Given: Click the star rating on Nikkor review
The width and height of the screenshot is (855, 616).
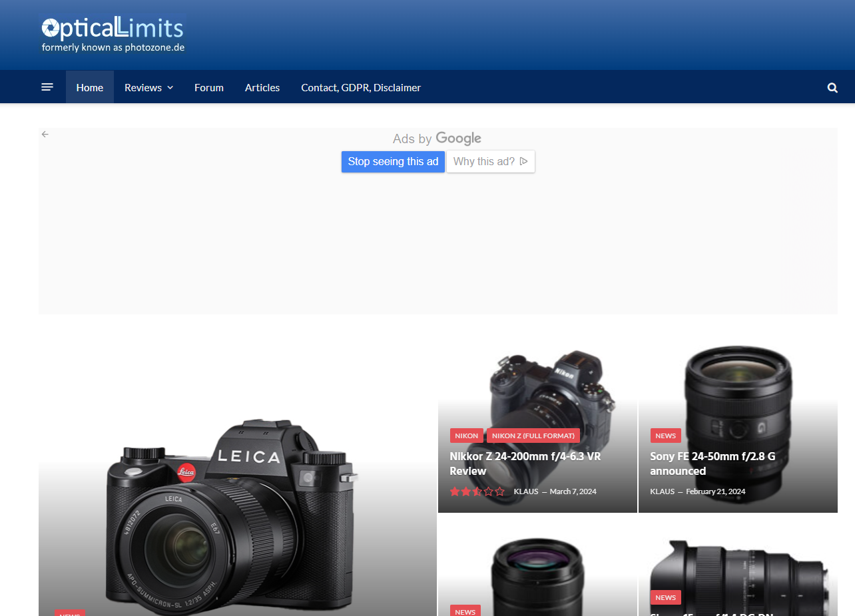Looking at the screenshot, I should pyautogui.click(x=477, y=491).
